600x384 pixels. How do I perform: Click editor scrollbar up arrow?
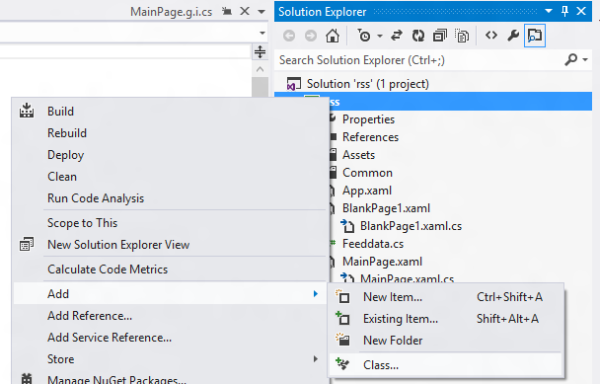click(x=260, y=69)
